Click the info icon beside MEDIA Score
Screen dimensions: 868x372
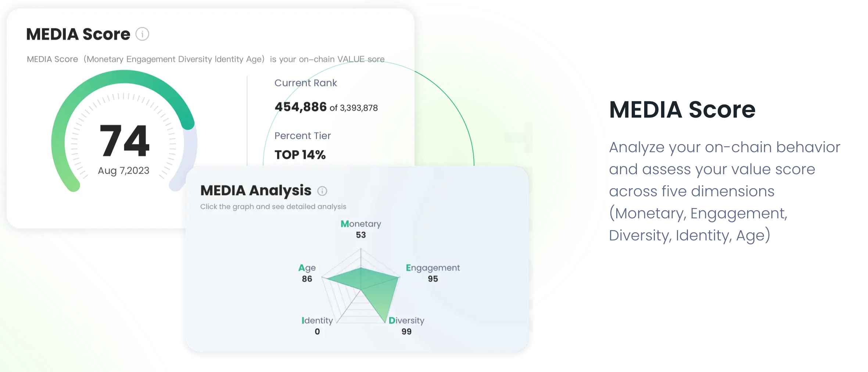(142, 34)
